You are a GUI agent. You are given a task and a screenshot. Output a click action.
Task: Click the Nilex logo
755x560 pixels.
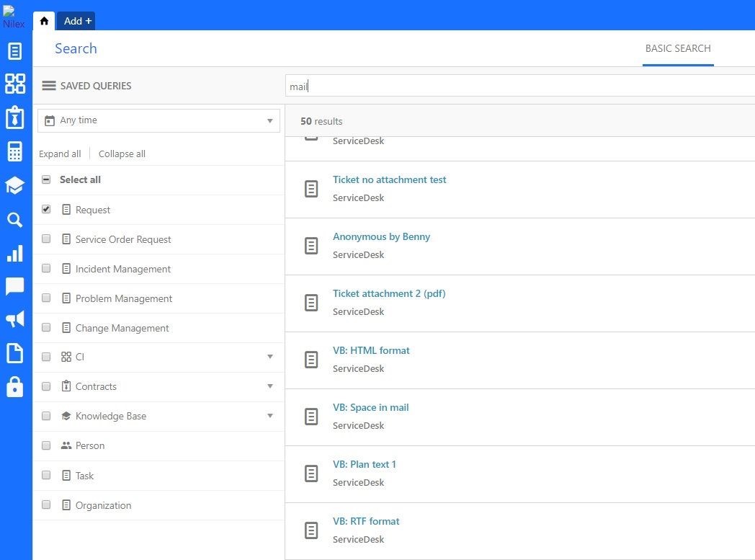click(x=13, y=17)
